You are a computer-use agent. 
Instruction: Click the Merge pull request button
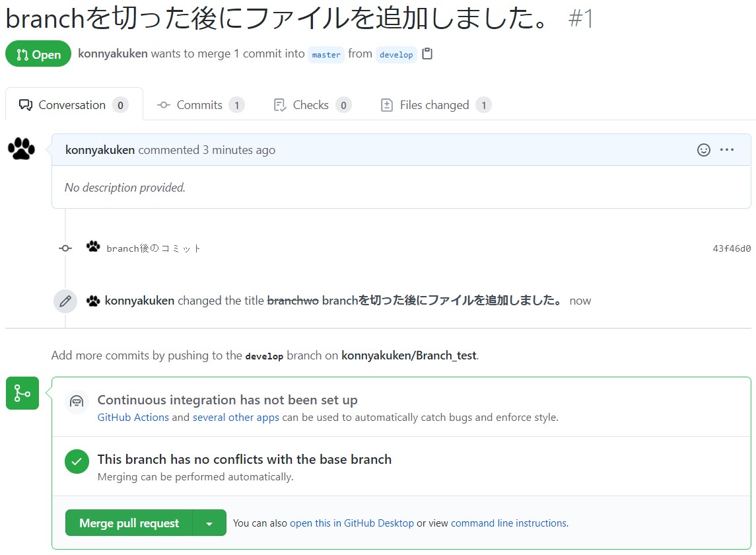click(129, 523)
